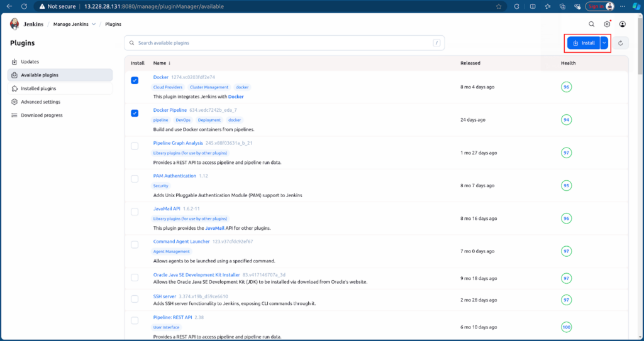Screen dimensions: 644x341
Task: Uncheck the Docker Pipeline plugin checkbox
Action: click(x=135, y=113)
